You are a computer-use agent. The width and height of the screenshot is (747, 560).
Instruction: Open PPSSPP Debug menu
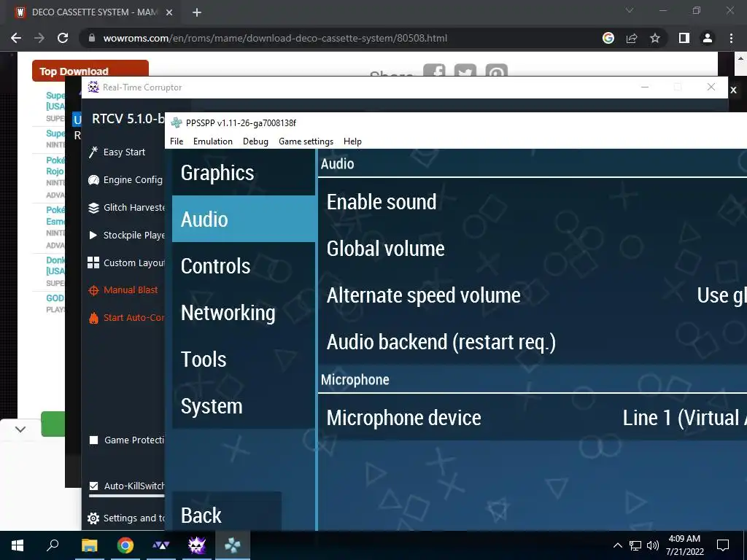[255, 141]
